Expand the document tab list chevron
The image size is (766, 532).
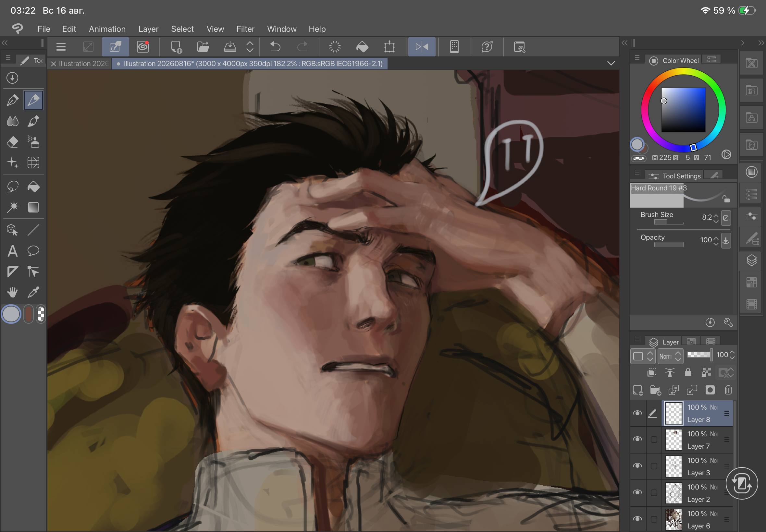click(611, 63)
